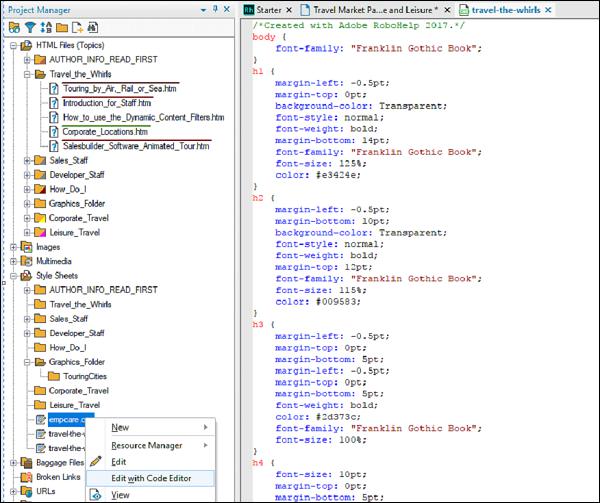Screen dimensions: 600x503
Task: Choose Edit with Code Editor from context menu
Action: [x=151, y=478]
